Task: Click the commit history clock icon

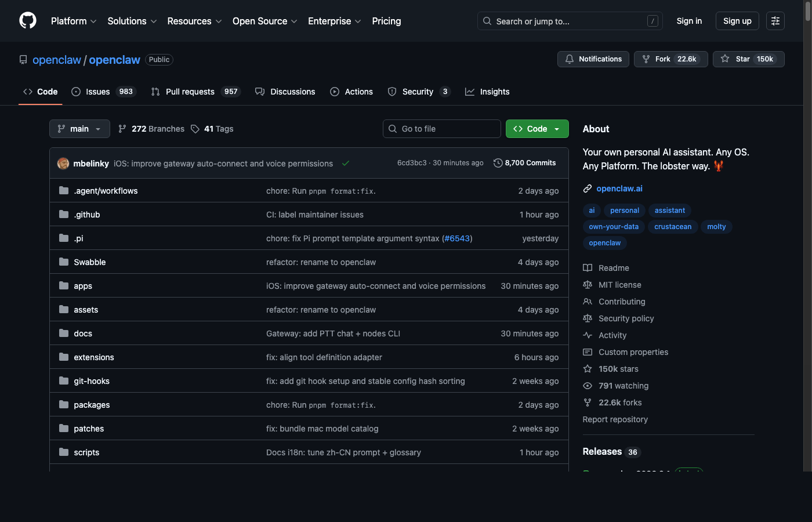Action: [x=497, y=162]
